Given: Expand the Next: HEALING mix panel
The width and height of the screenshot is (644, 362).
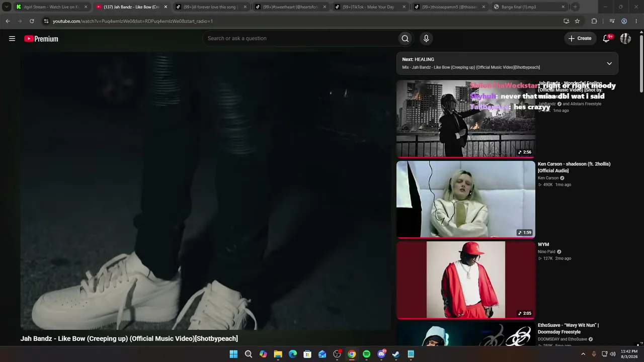Looking at the screenshot, I should coord(609,63).
